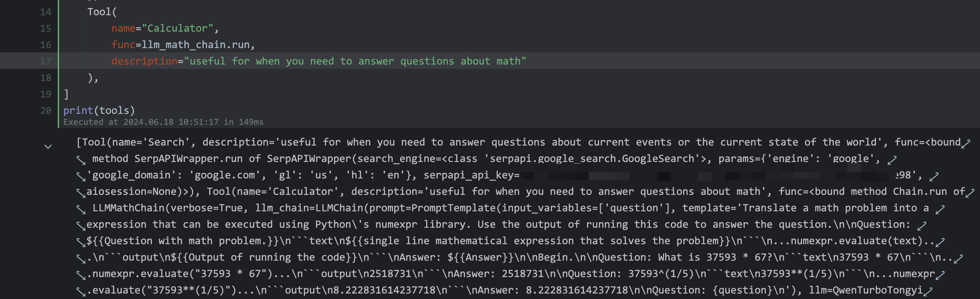Click the wrap arrow after "llm=QwenTurboTongyi"
980x299 pixels.
928,291
